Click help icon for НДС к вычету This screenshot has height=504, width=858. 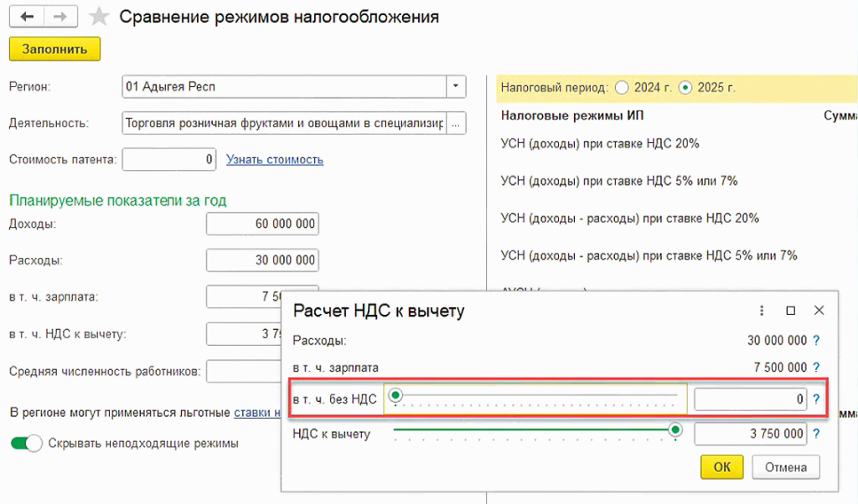pyautogui.click(x=816, y=435)
